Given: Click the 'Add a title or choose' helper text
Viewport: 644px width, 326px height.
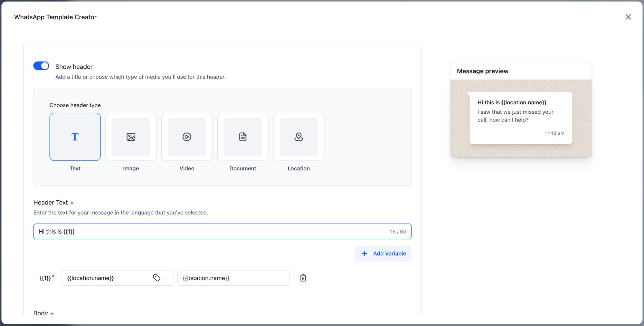Looking at the screenshot, I should 140,77.
